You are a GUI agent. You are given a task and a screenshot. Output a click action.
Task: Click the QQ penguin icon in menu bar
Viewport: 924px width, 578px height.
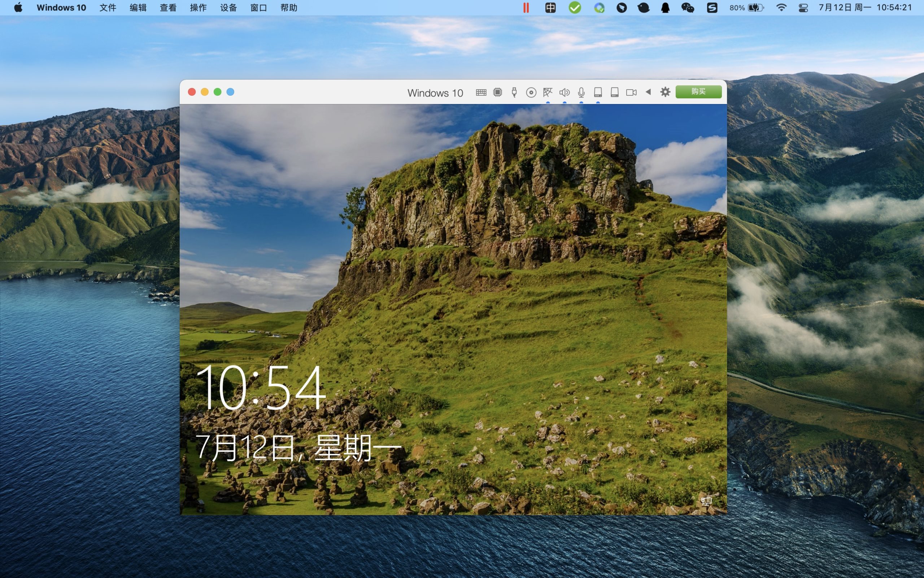(665, 8)
